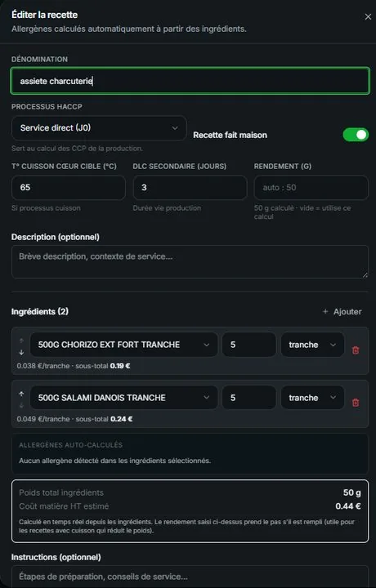Click the down arrow on Salami row
The image size is (376, 588).
tap(21, 405)
